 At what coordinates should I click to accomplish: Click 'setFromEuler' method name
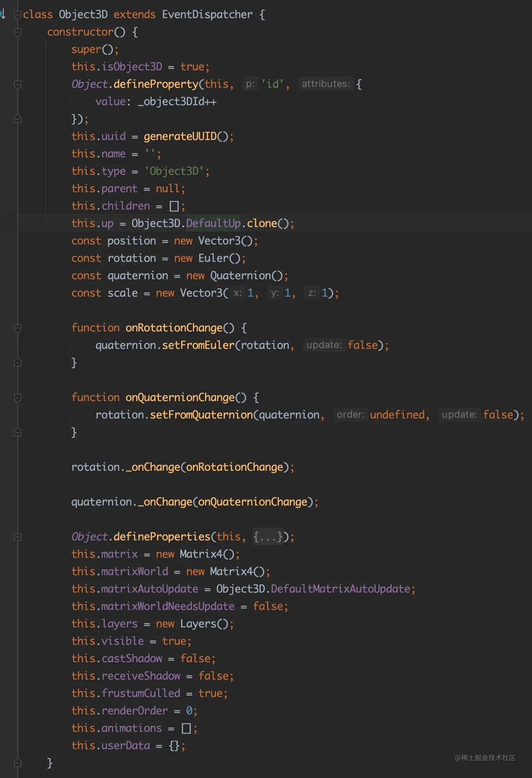[198, 345]
